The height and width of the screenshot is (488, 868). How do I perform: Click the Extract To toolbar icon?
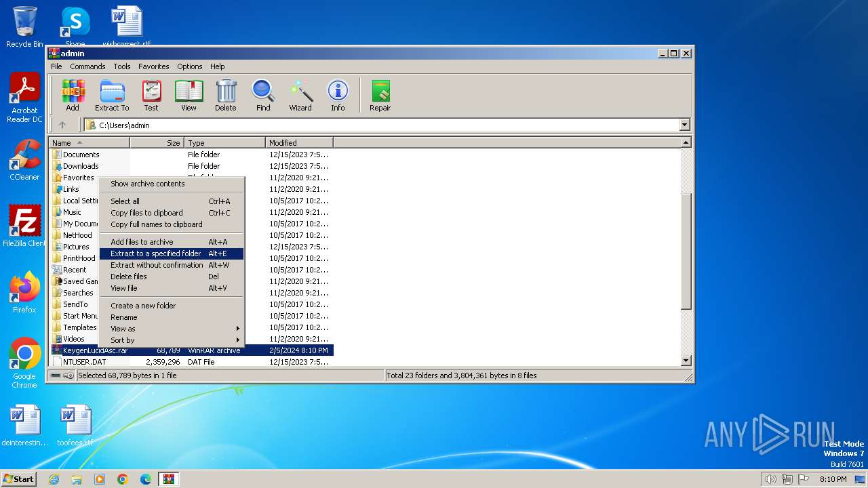click(112, 95)
